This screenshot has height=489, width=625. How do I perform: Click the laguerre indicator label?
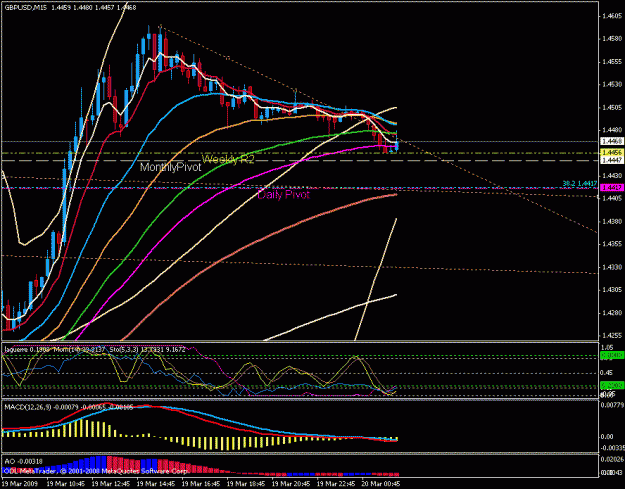[x=14, y=350]
